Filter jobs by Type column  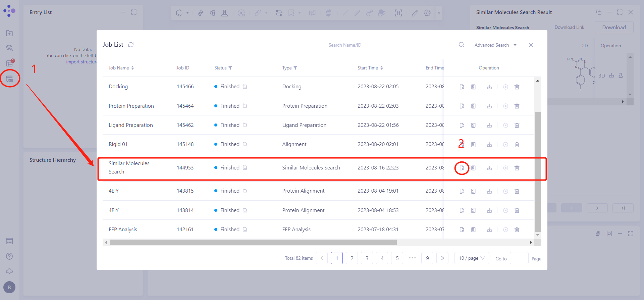(x=296, y=68)
